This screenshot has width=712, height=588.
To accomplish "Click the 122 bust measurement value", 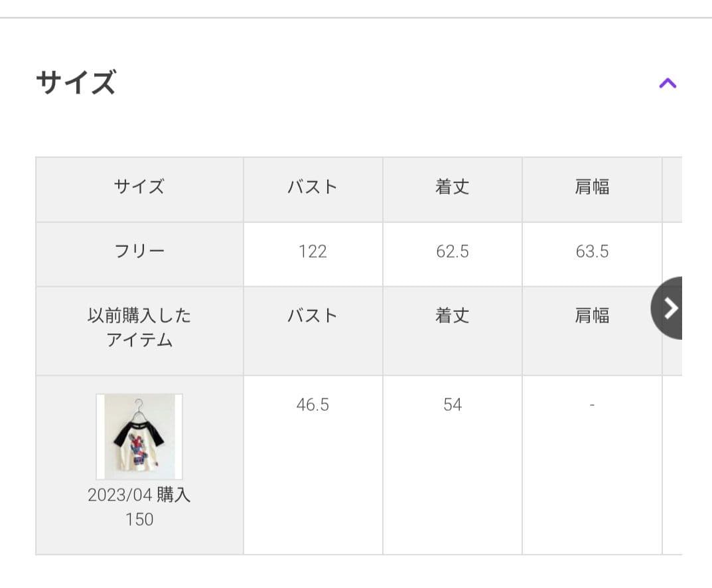I will coord(313,252).
